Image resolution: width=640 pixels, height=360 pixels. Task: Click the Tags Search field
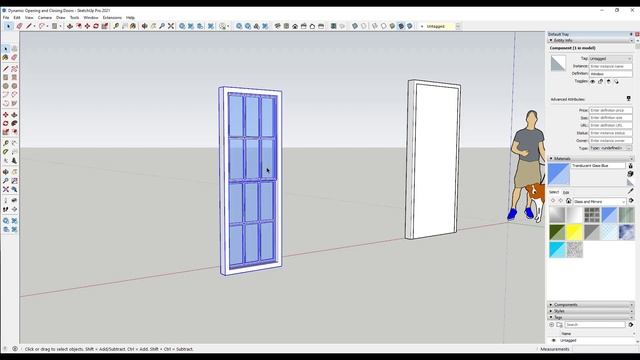click(x=595, y=325)
